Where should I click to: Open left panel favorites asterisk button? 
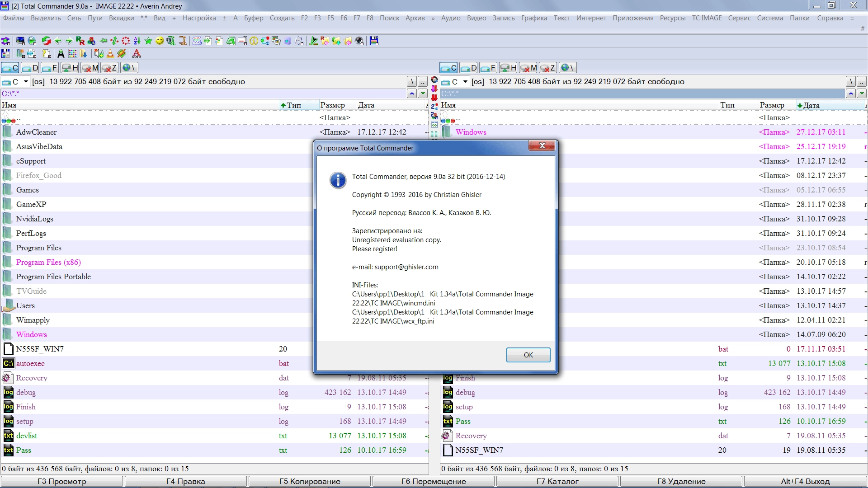coord(412,94)
